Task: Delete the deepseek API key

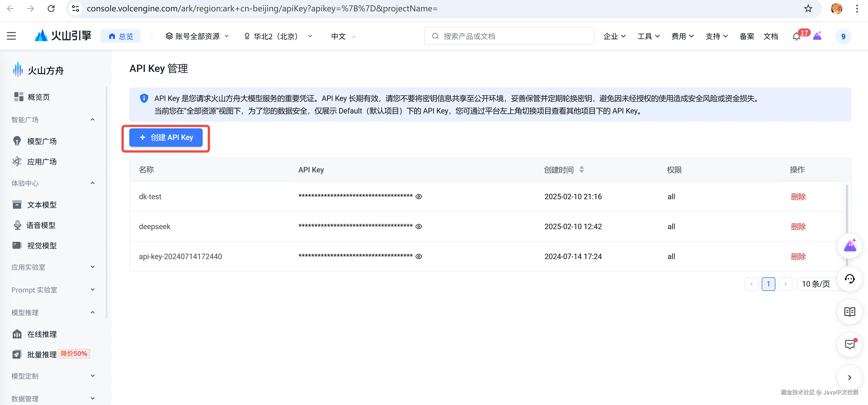Action: (x=798, y=227)
